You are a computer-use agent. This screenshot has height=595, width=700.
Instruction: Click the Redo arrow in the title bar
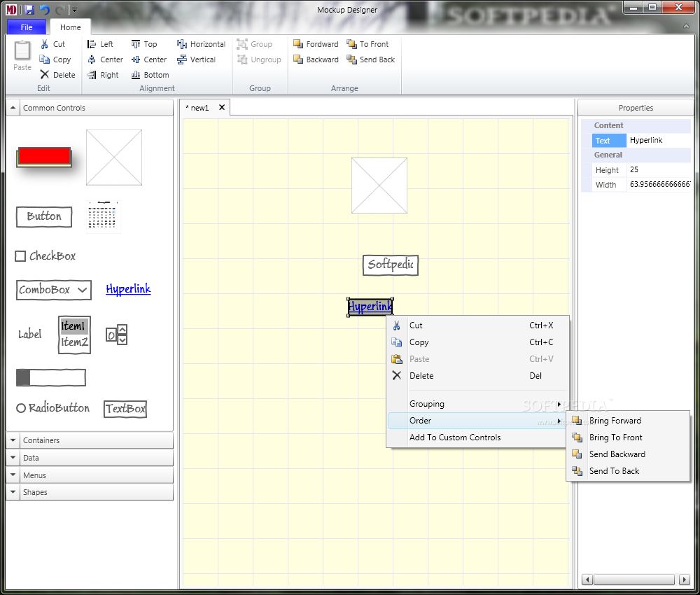tap(59, 9)
